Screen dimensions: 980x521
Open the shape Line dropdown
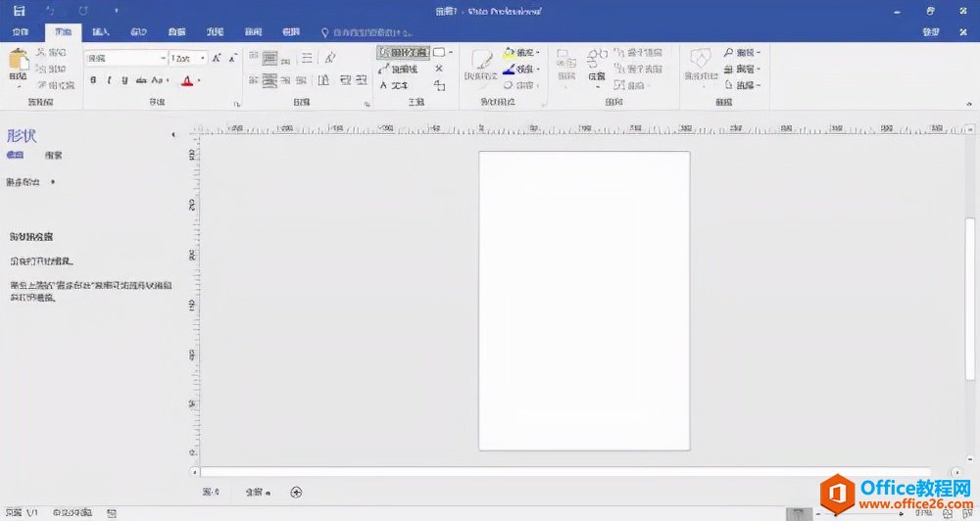coord(521,69)
